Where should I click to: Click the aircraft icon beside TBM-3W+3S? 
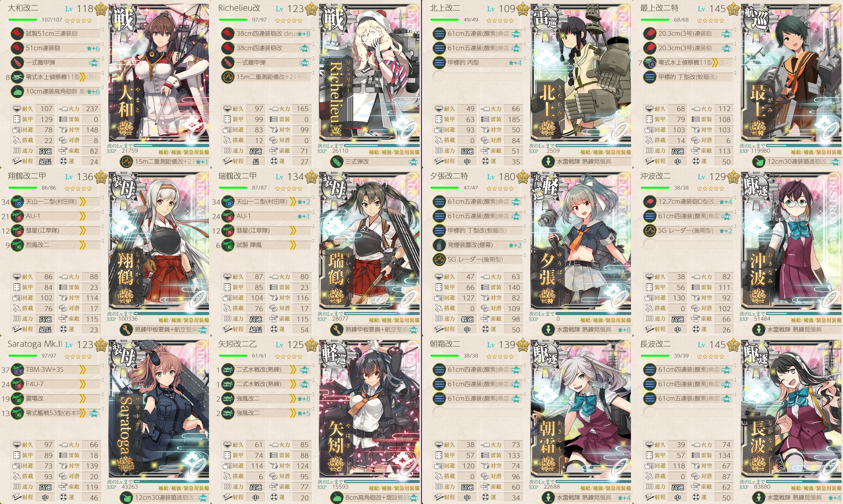click(x=17, y=370)
